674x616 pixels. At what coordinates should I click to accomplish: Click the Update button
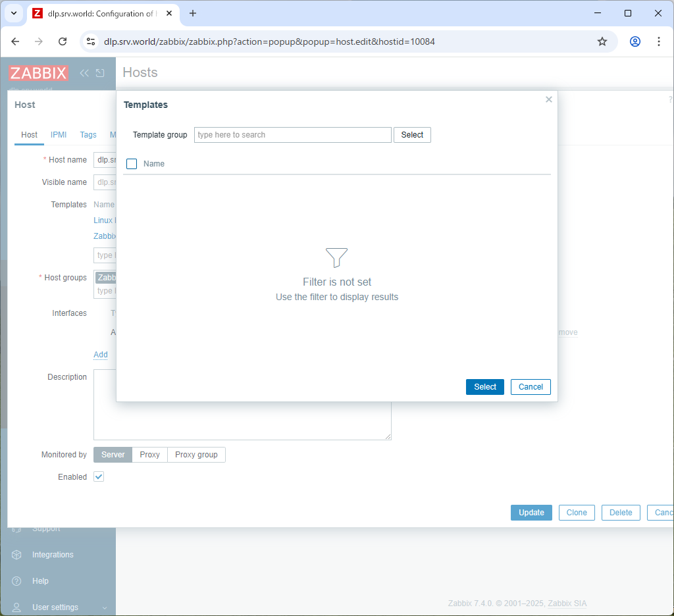[x=531, y=513]
